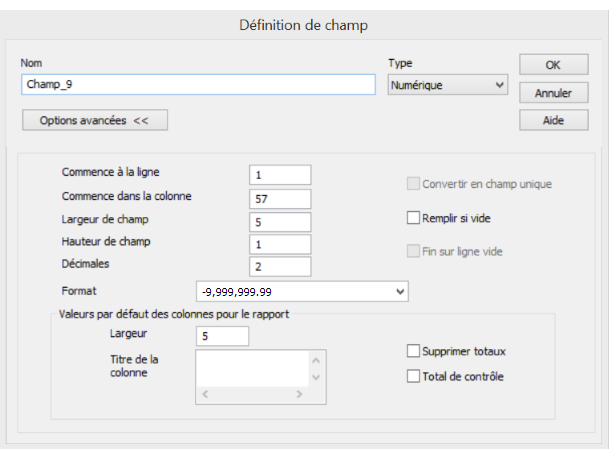Click the down arrow of column title scrollbar
This screenshot has width=609, height=449.
[317, 377]
